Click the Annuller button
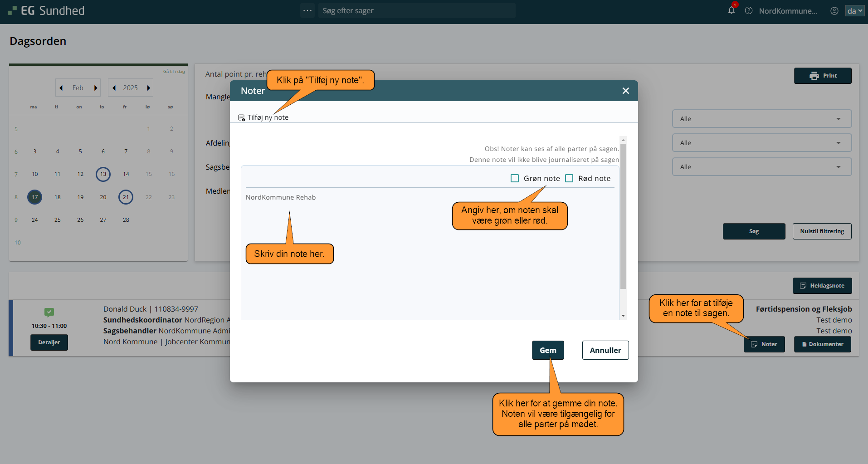The image size is (868, 464). (x=605, y=350)
